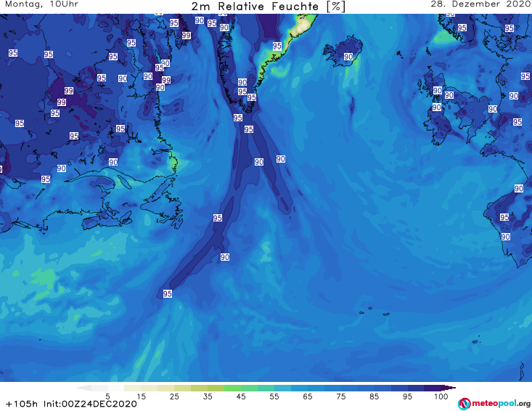The image size is (532, 411).
Task: Pick the bright green 45–50 % legend segment
Action: (249, 388)
